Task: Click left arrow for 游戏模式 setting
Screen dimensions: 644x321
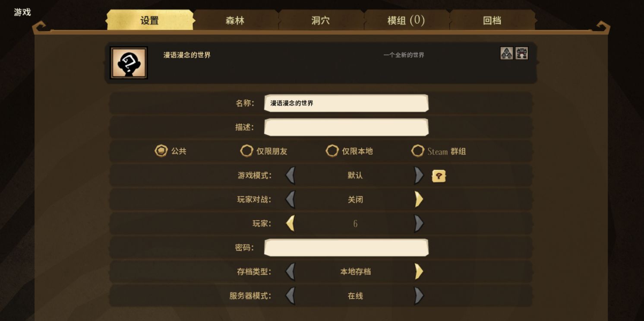Action: click(290, 175)
